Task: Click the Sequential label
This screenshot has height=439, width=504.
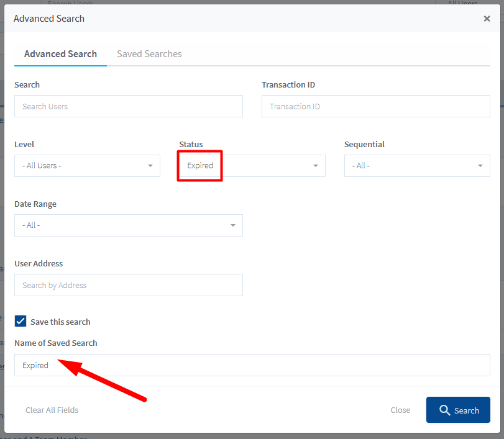Action: [x=364, y=145]
